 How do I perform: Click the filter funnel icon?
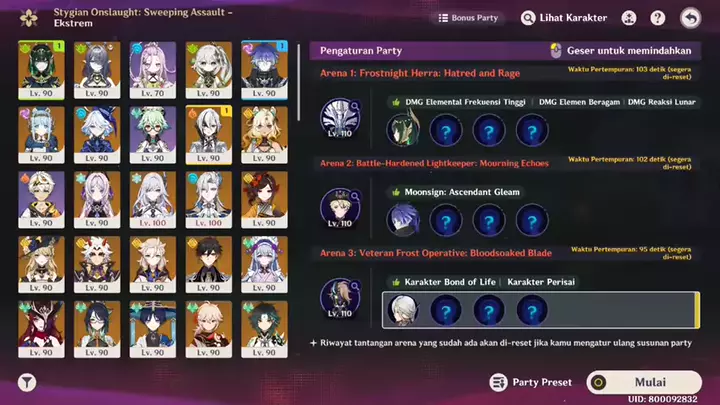(27, 382)
